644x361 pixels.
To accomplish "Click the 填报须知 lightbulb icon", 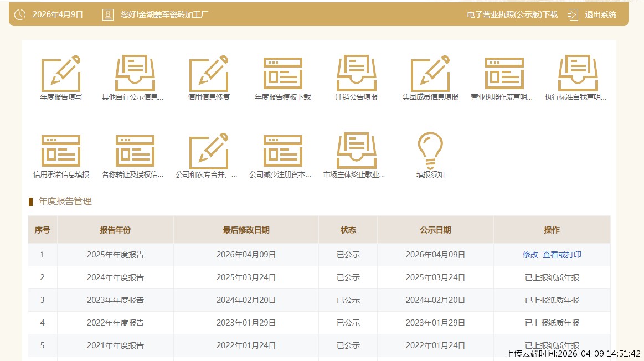I will (430, 150).
